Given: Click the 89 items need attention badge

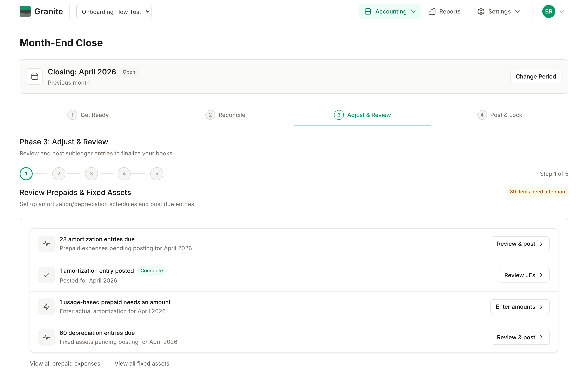Looking at the screenshot, I should click(537, 192).
